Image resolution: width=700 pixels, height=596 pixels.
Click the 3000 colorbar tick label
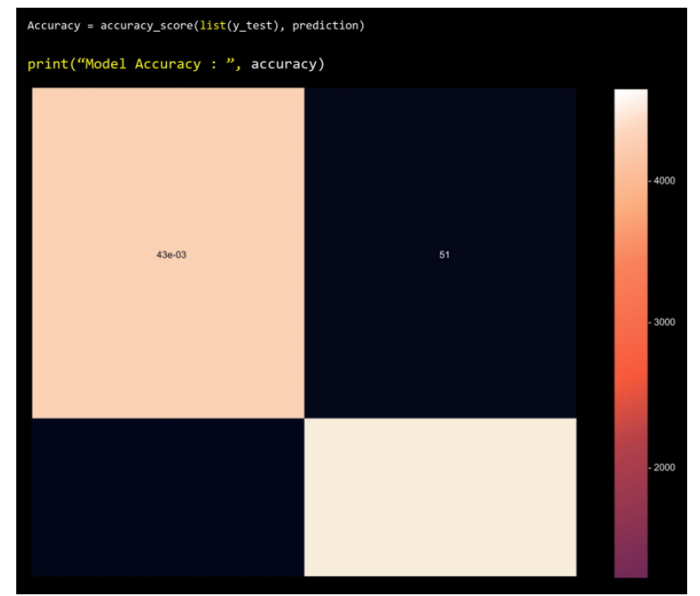664,322
